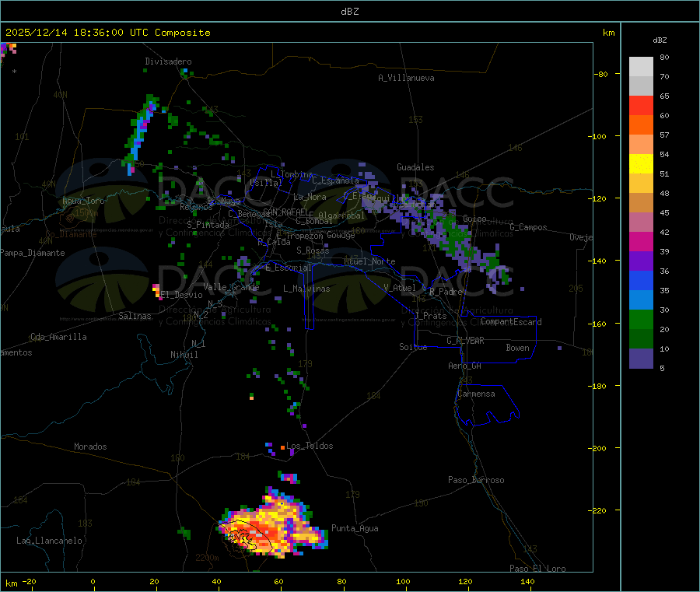
Task: Click the Morados map label
Action: tap(91, 447)
